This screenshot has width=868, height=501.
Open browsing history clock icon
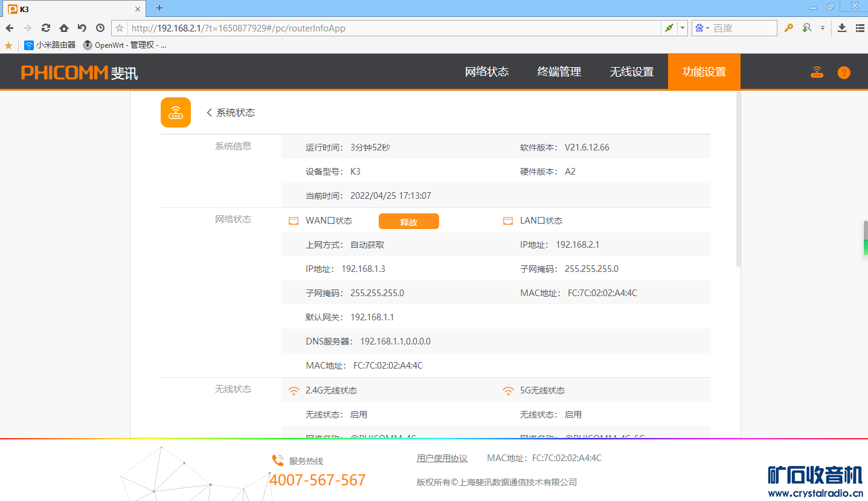[x=100, y=28]
